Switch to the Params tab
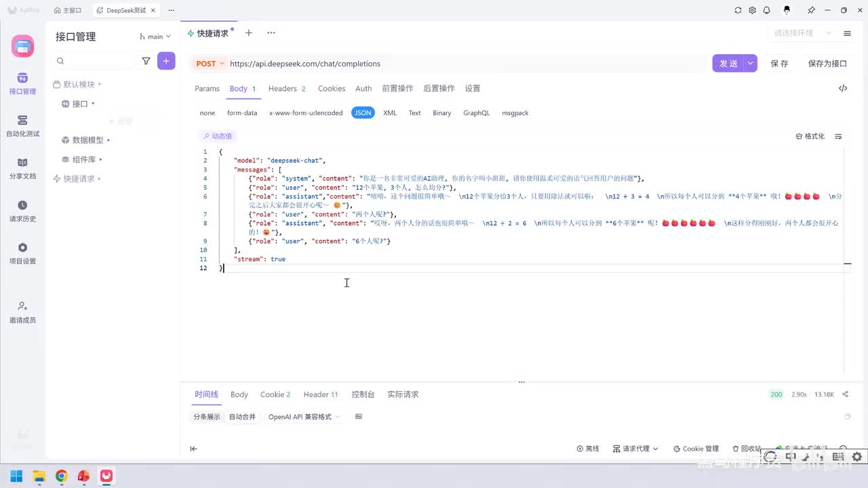This screenshot has width=868, height=488. coord(207,89)
